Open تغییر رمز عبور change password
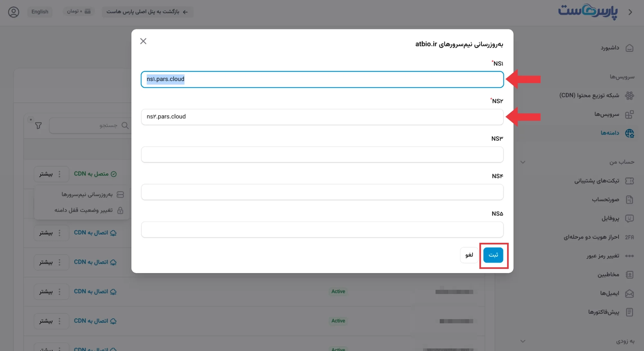The image size is (644, 351). point(603,256)
